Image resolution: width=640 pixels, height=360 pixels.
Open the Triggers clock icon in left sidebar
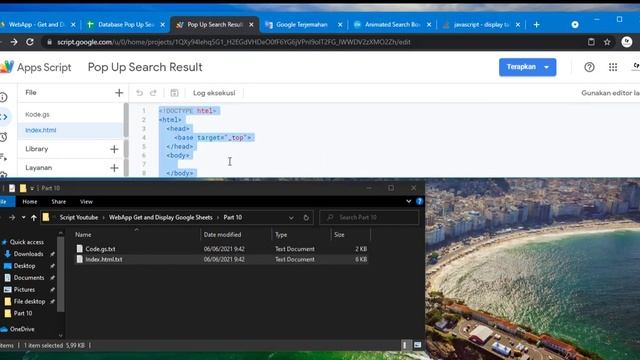pyautogui.click(x=4, y=137)
